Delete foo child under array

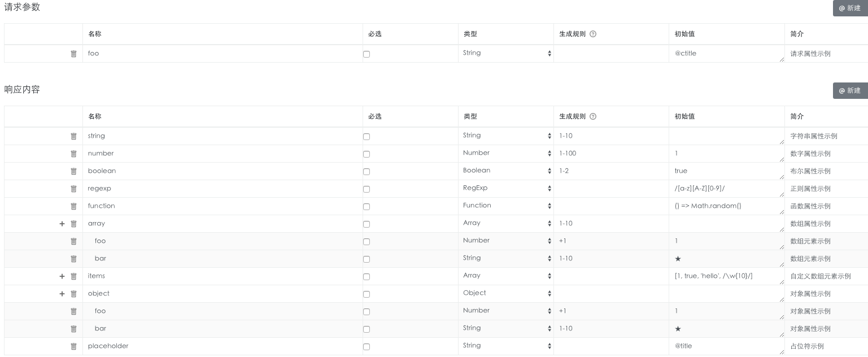tap(73, 241)
